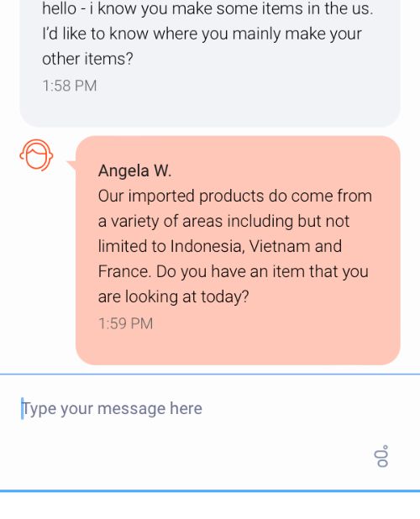Screen dimensions: 420x519
Task: Click the agent name Angela W.
Action: (x=134, y=170)
